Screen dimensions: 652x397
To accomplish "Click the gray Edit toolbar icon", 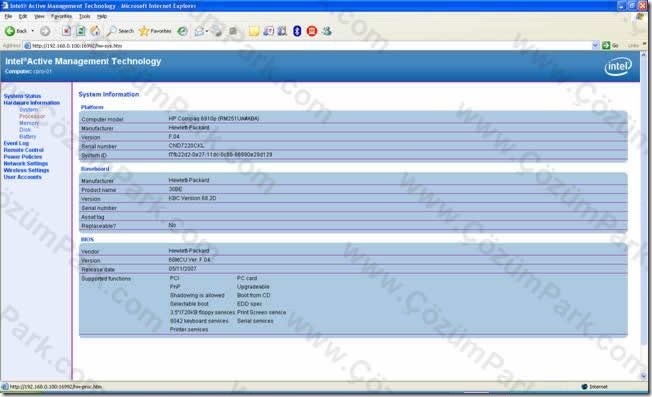I will coord(233,31).
